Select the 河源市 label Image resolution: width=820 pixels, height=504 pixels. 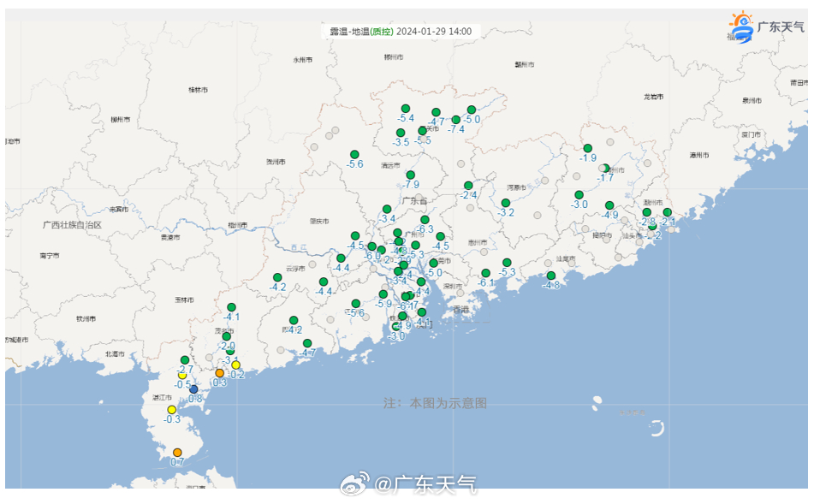516,187
